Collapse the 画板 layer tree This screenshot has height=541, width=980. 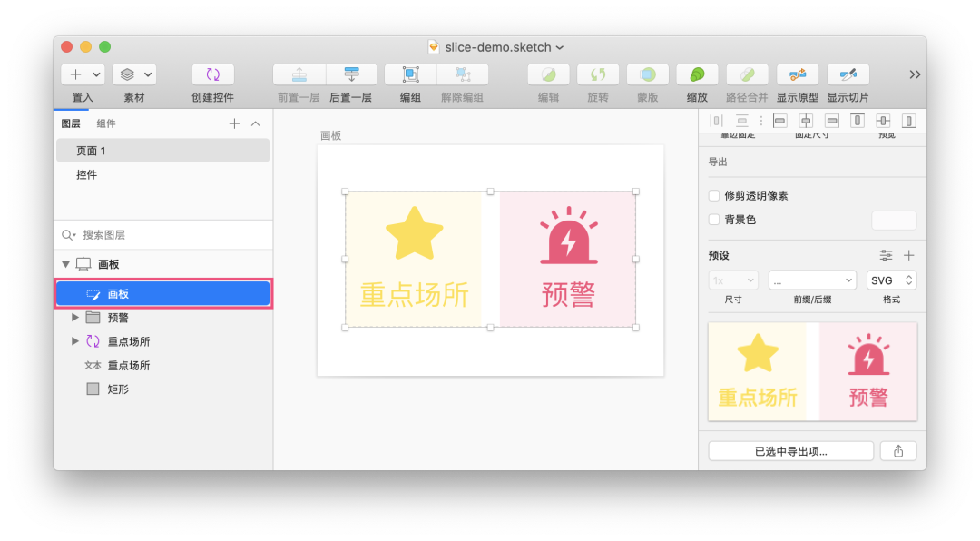pos(64,263)
